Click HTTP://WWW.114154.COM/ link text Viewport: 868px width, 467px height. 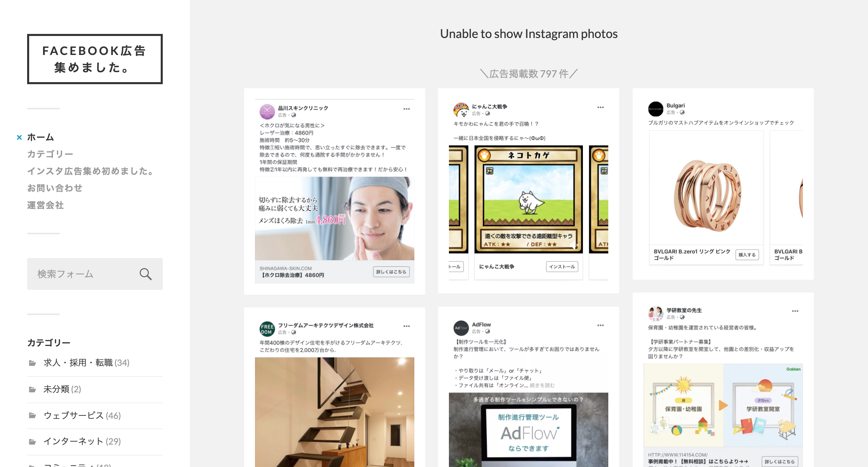pos(678,455)
